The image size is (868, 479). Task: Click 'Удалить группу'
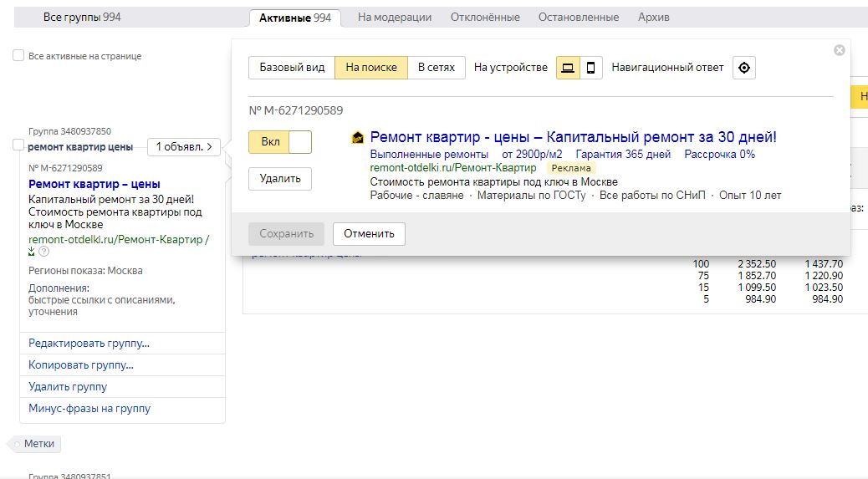68,387
